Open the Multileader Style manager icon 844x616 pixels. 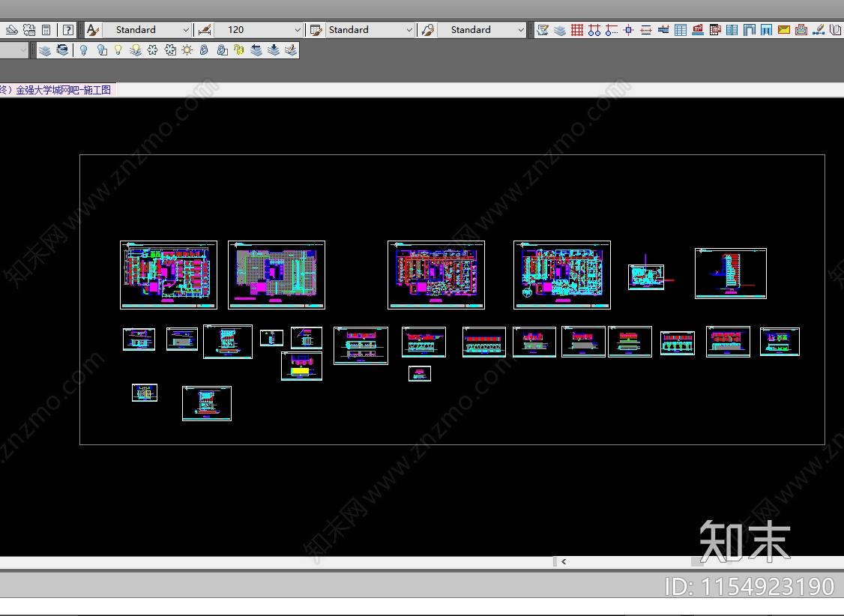pyautogui.click(x=428, y=30)
